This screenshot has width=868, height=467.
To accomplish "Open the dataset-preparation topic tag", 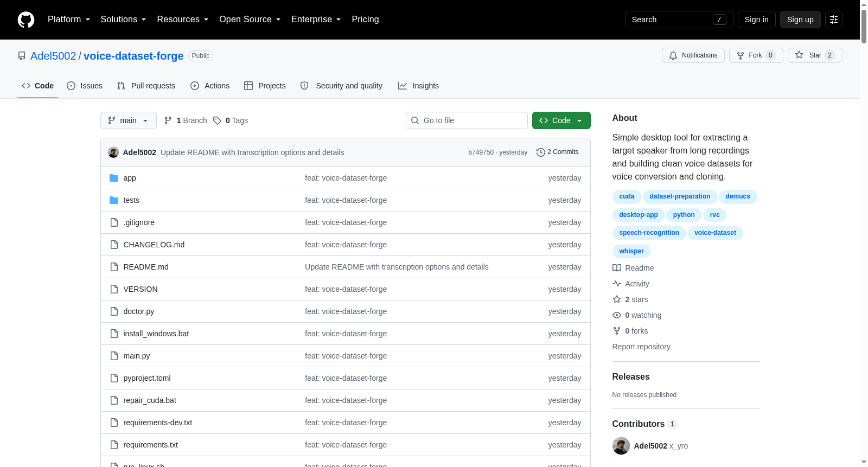I will click(680, 196).
